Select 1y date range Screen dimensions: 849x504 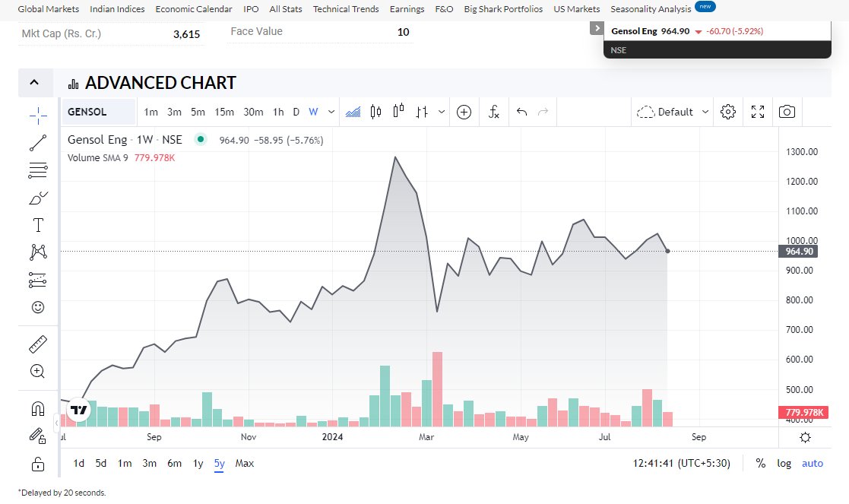[198, 464]
